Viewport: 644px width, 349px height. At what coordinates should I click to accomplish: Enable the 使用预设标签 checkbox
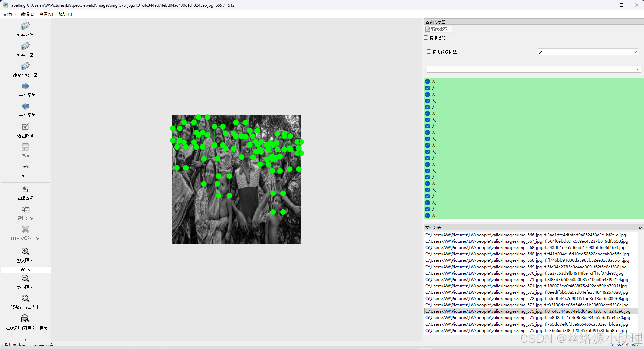[x=429, y=52]
